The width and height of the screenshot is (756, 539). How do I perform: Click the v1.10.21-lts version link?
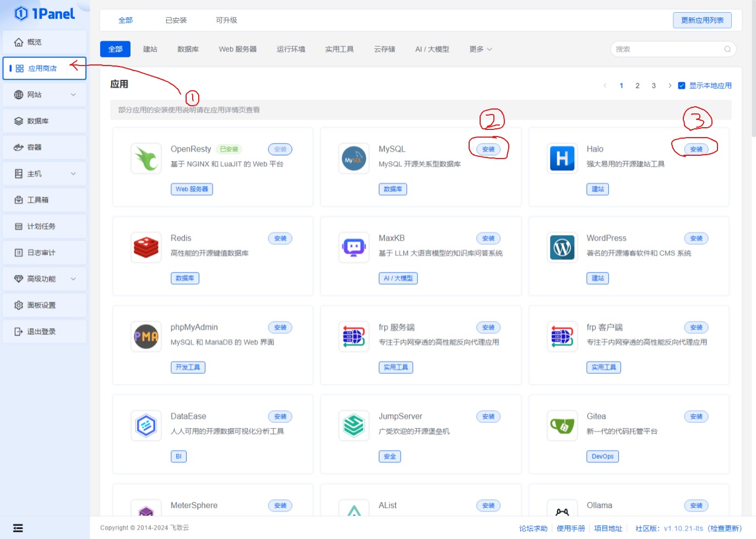click(x=683, y=529)
